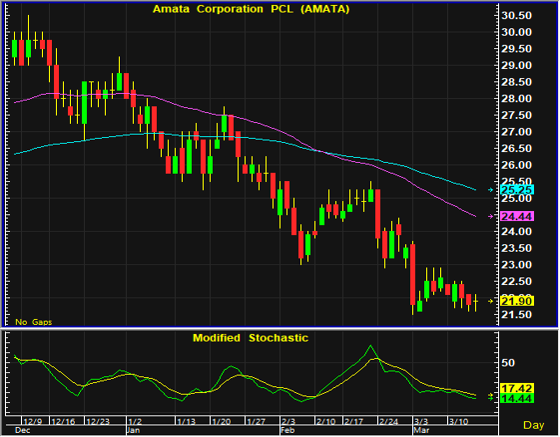Click the 2/10 date label
The height and width of the screenshot is (437, 560).
coord(326,422)
